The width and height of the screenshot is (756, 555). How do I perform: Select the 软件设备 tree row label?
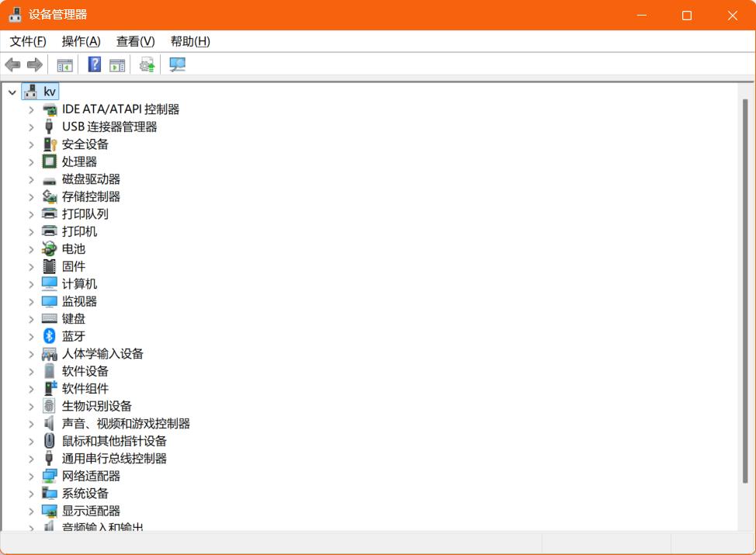[x=85, y=371]
